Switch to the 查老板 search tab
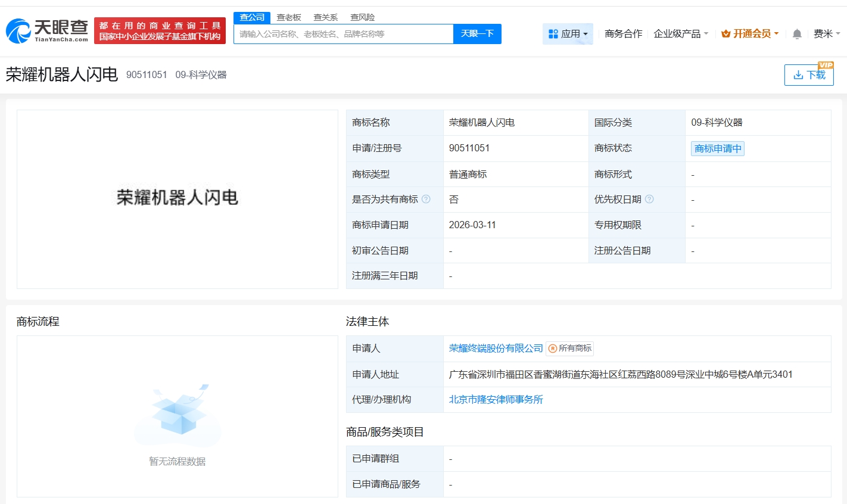The height and width of the screenshot is (504, 847). (288, 17)
